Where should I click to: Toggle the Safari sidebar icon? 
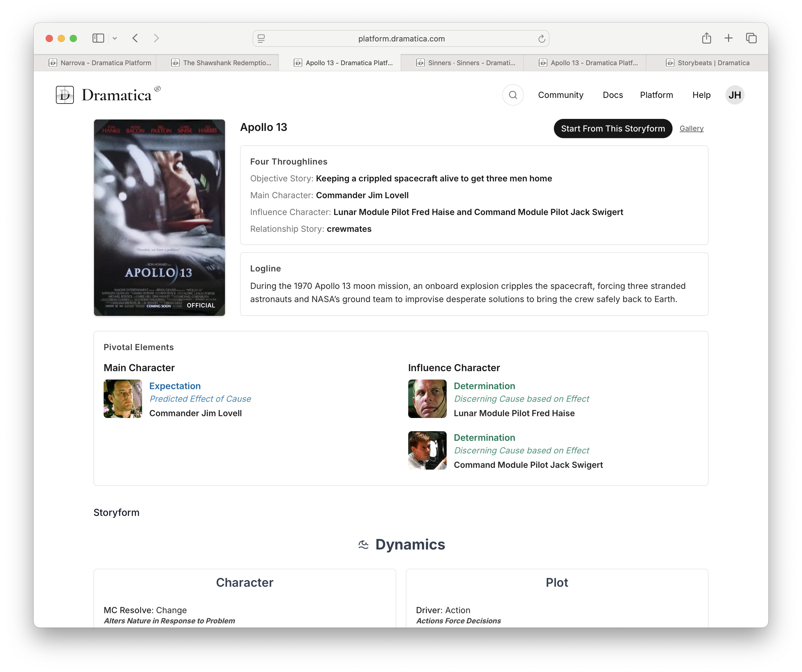[x=98, y=38]
